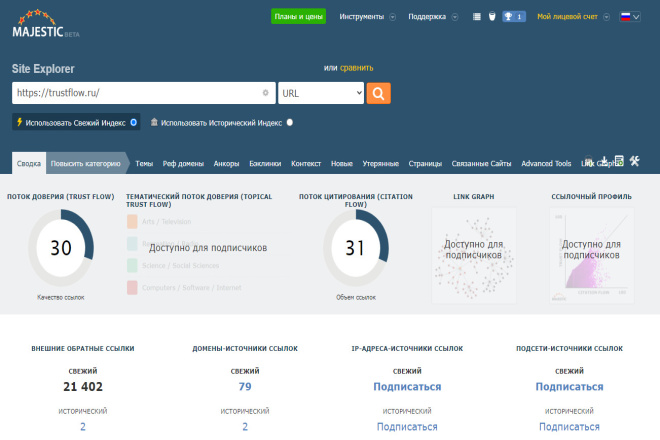Switch to Advanced Tools tab
Viewport: 660px width, 440px height.
(x=546, y=163)
